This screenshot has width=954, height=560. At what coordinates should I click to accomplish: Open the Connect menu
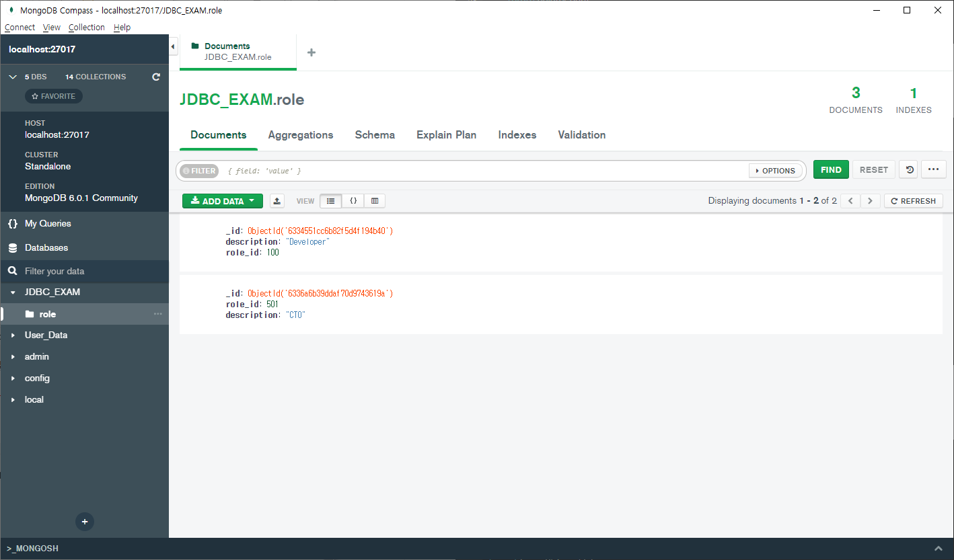20,28
